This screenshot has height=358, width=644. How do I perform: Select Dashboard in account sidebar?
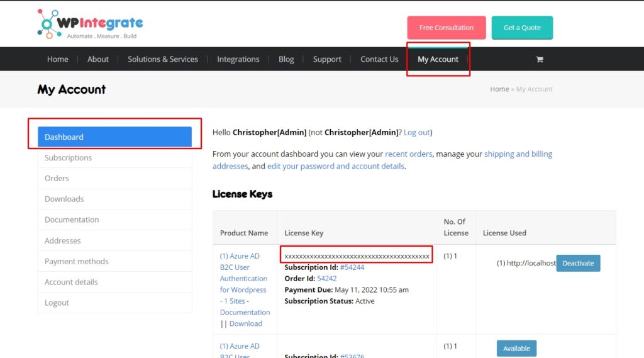114,137
